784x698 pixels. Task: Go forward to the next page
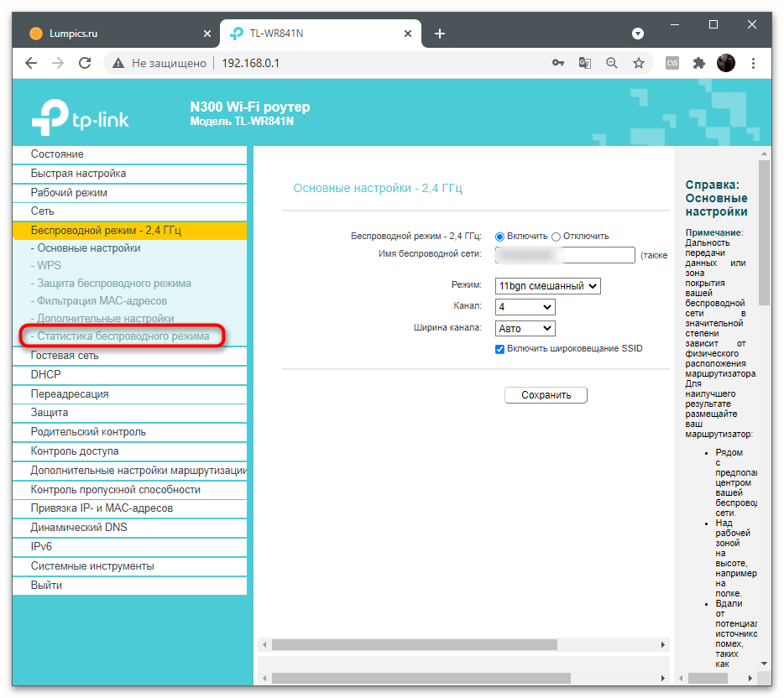tap(58, 63)
